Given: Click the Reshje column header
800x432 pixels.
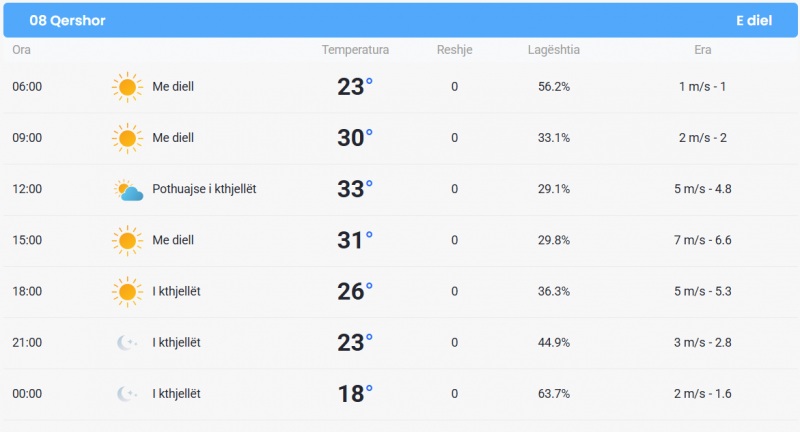Looking at the screenshot, I should click(455, 50).
